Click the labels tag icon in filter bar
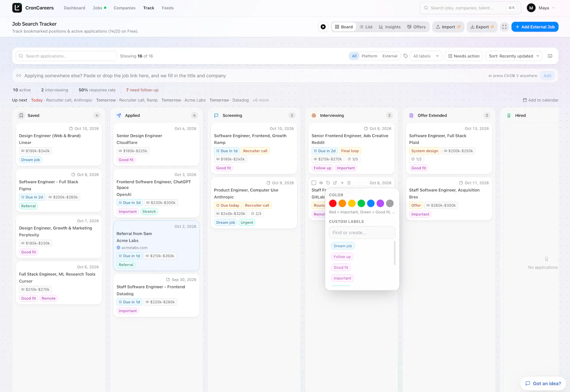Image resolution: width=570 pixels, height=392 pixels. point(405,56)
